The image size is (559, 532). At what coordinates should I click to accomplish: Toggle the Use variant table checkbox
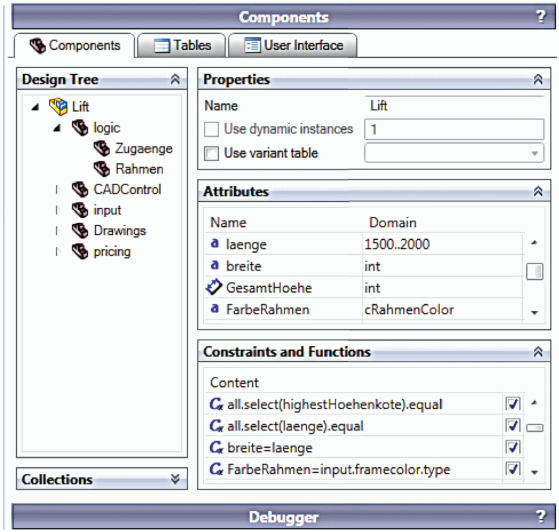(x=211, y=153)
